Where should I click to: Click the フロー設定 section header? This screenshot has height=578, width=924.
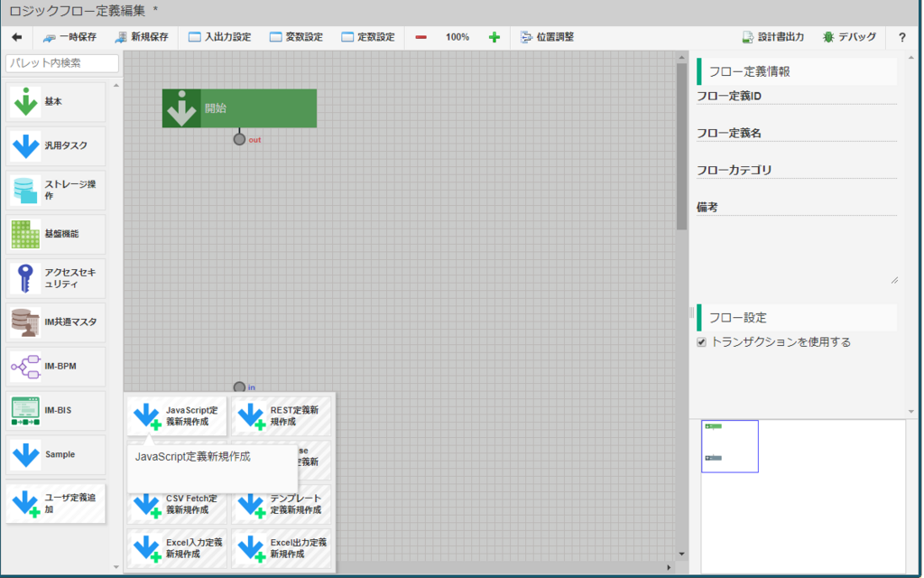coord(797,318)
